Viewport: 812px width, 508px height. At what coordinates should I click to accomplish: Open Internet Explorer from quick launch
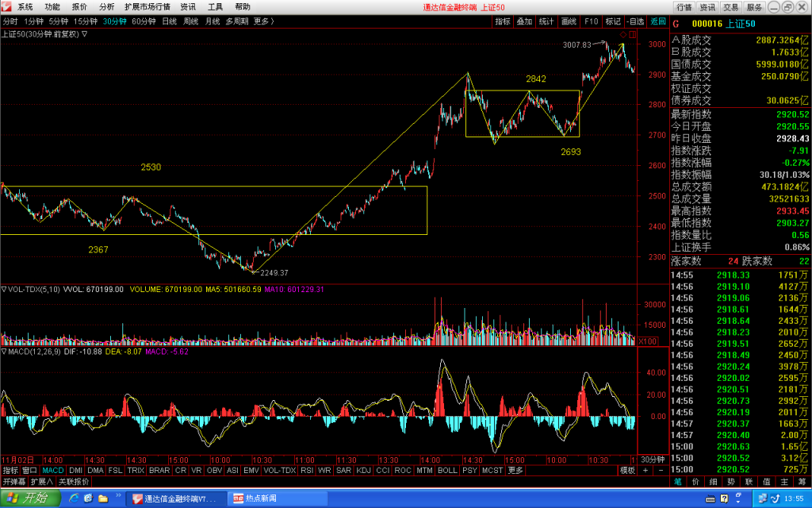pos(74,498)
